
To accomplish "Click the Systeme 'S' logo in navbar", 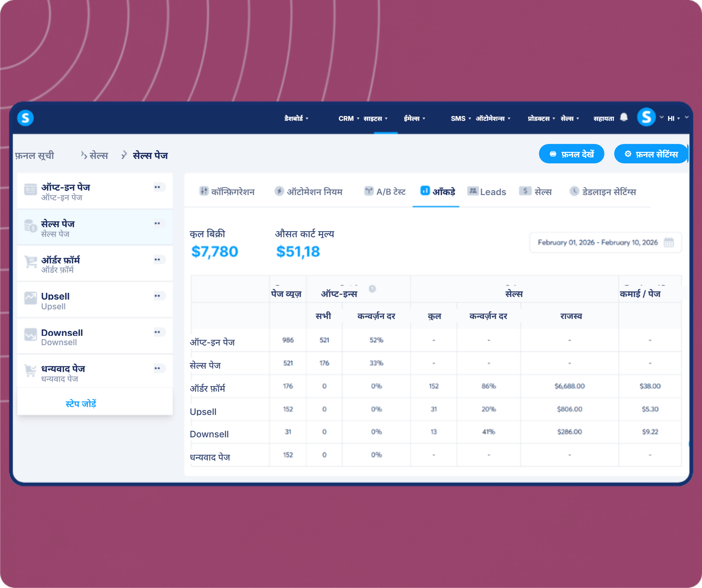I will pyautogui.click(x=25, y=118).
